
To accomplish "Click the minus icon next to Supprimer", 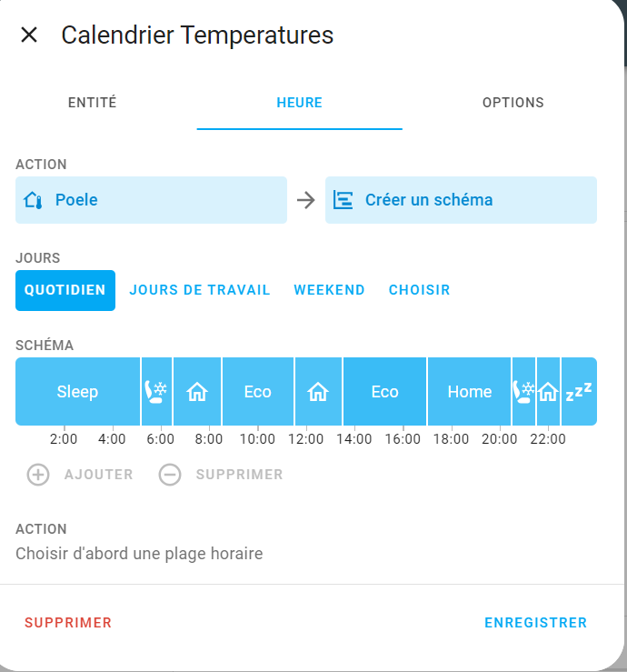I will pyautogui.click(x=170, y=475).
